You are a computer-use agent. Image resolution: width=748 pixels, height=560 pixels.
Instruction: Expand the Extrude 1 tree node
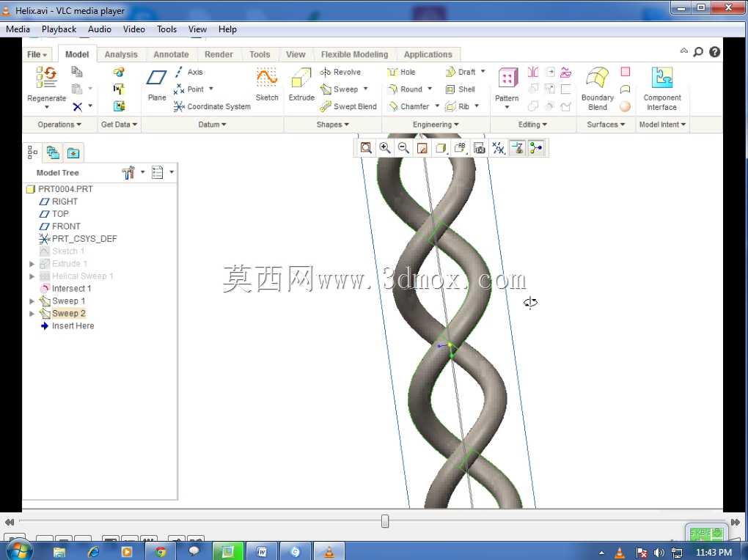(x=32, y=264)
